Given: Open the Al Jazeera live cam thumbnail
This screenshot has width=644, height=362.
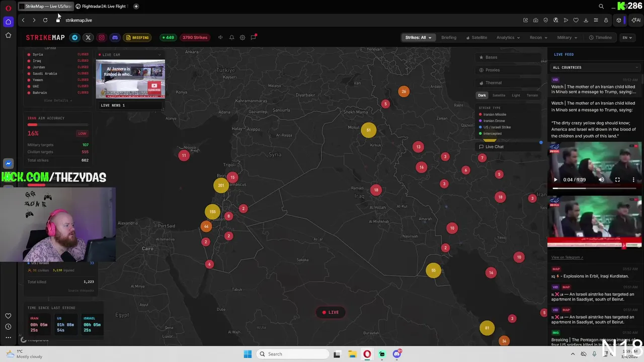Looking at the screenshot, I should [x=130, y=79].
